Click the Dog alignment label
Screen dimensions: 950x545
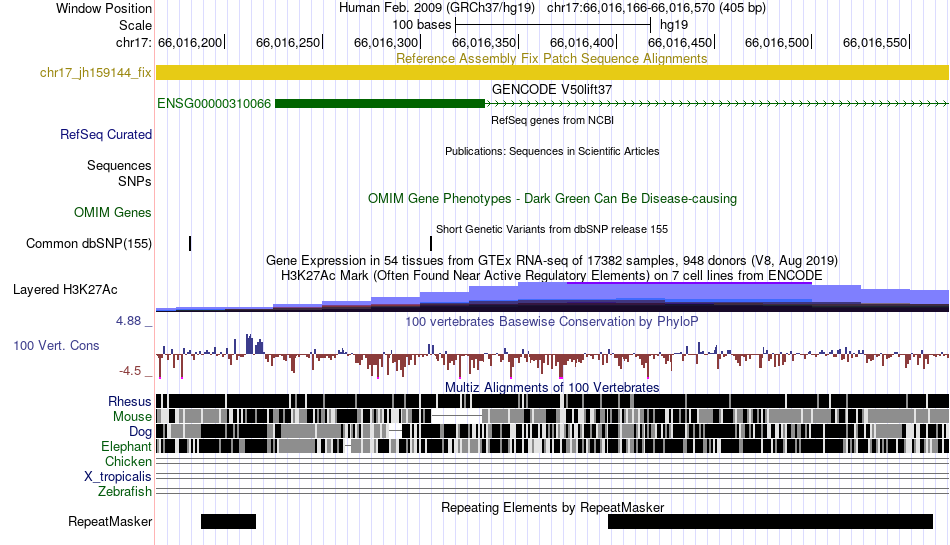tap(140, 431)
